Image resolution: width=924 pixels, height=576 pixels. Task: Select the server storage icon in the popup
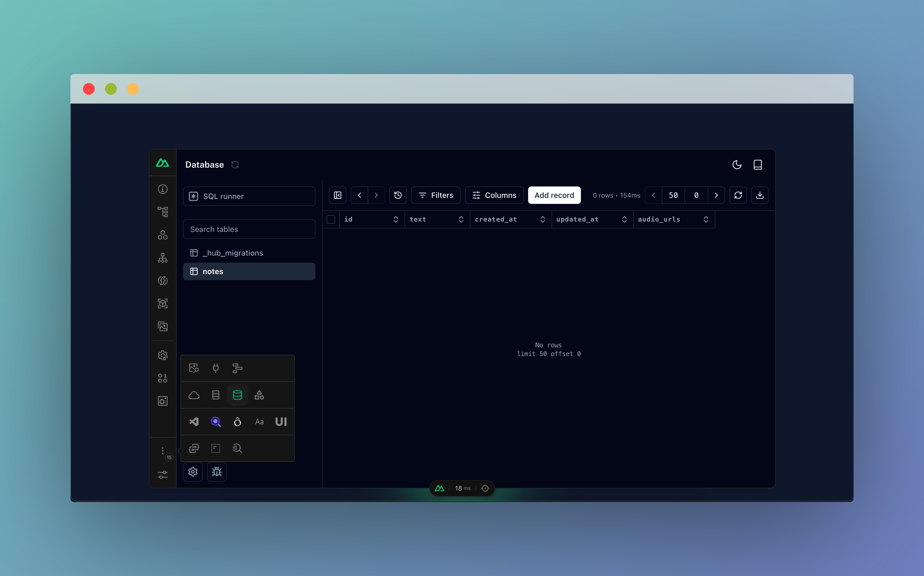[216, 395]
